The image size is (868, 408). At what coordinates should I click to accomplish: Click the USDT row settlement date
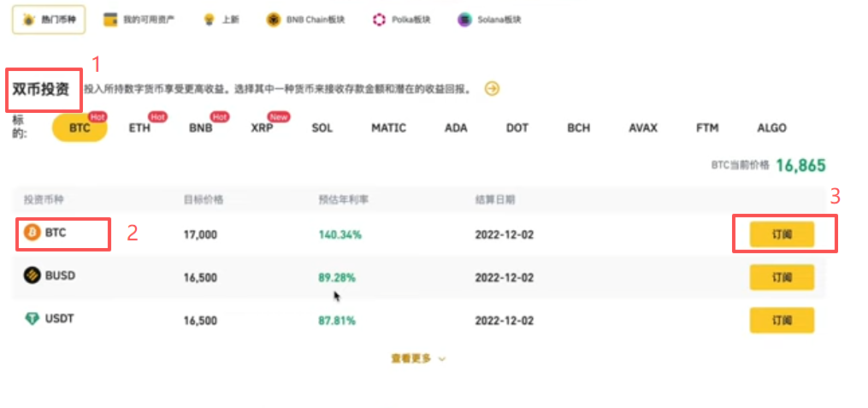click(505, 321)
